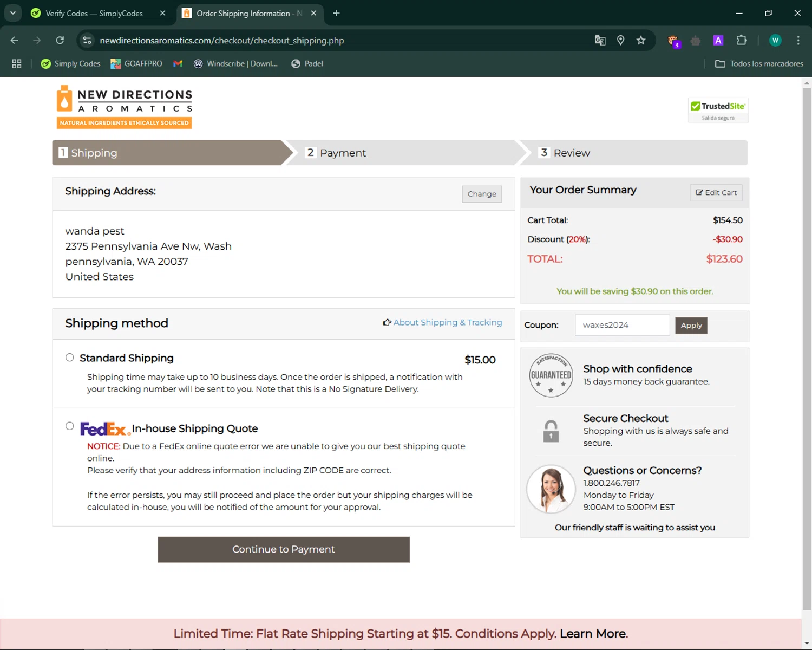
Task: Open the Windscribe bookmark
Action: 236,63
